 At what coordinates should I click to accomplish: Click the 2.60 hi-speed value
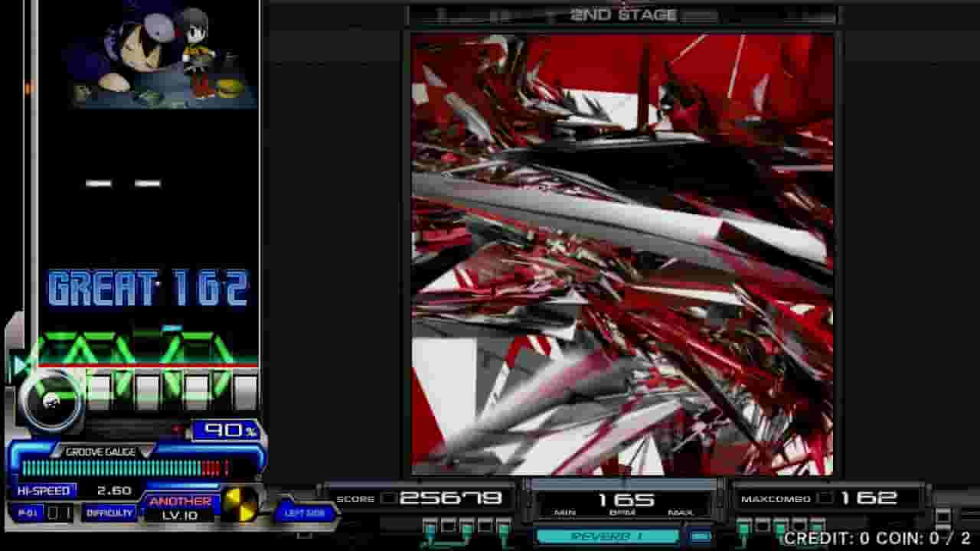click(x=114, y=491)
